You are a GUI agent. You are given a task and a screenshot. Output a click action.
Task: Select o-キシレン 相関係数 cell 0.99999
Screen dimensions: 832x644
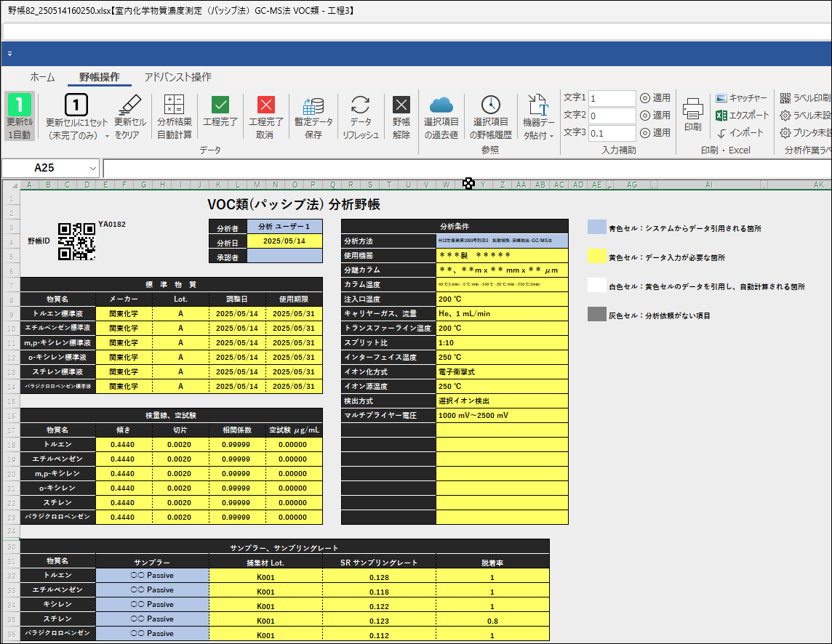236,488
